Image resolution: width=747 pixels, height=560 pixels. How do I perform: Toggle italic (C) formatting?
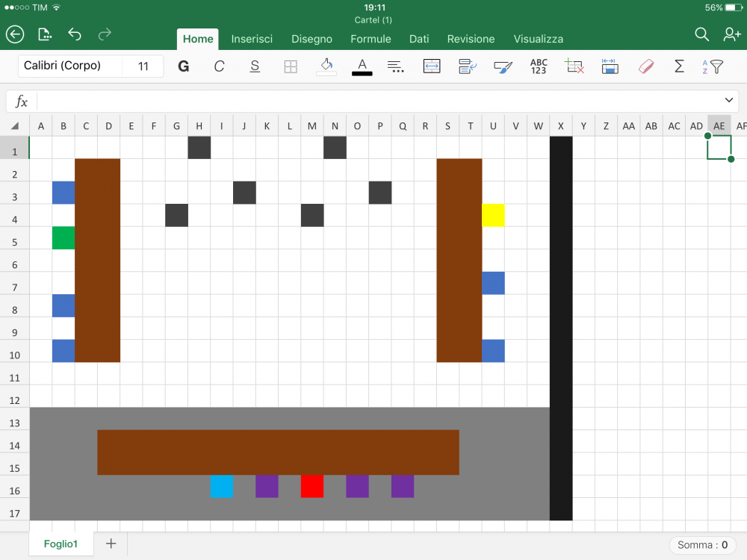[x=219, y=66]
